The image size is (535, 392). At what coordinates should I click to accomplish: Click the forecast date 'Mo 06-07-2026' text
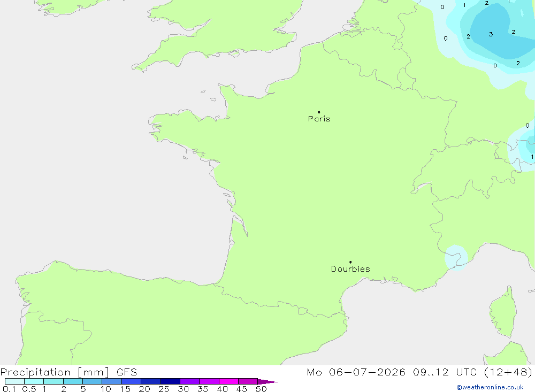point(356,372)
